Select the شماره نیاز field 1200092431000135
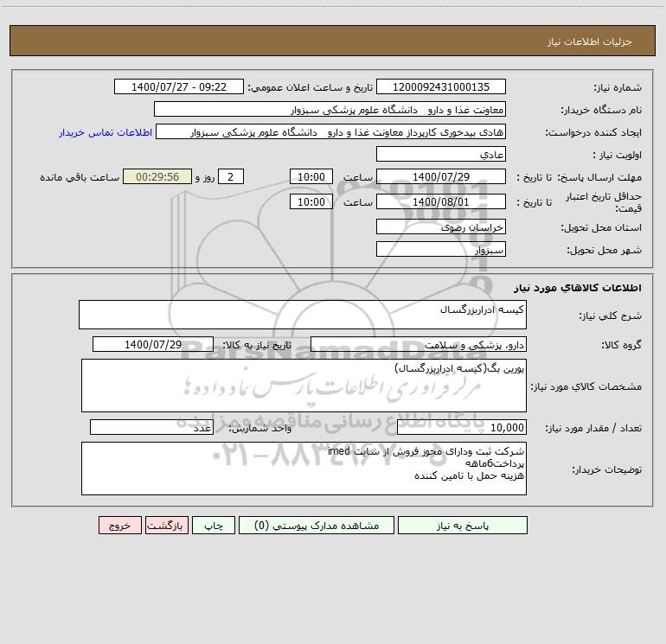 (441, 86)
